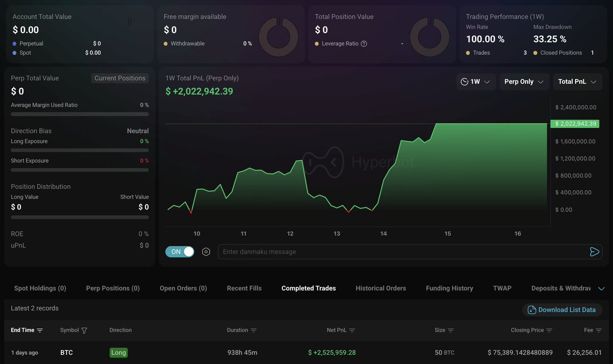Viewport: 613px width, 364px height.
Task: Switch to the Historical Orders tab
Action: [x=381, y=288]
